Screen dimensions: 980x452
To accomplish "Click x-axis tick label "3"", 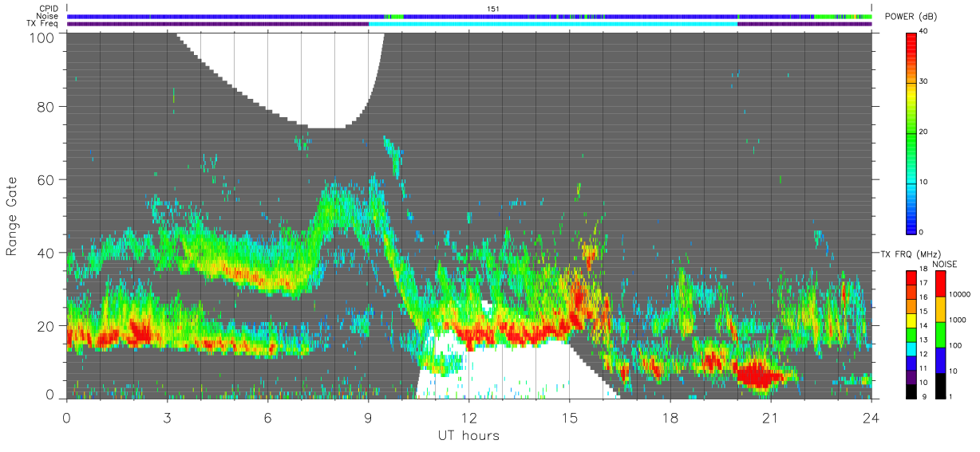I will pos(168,418).
